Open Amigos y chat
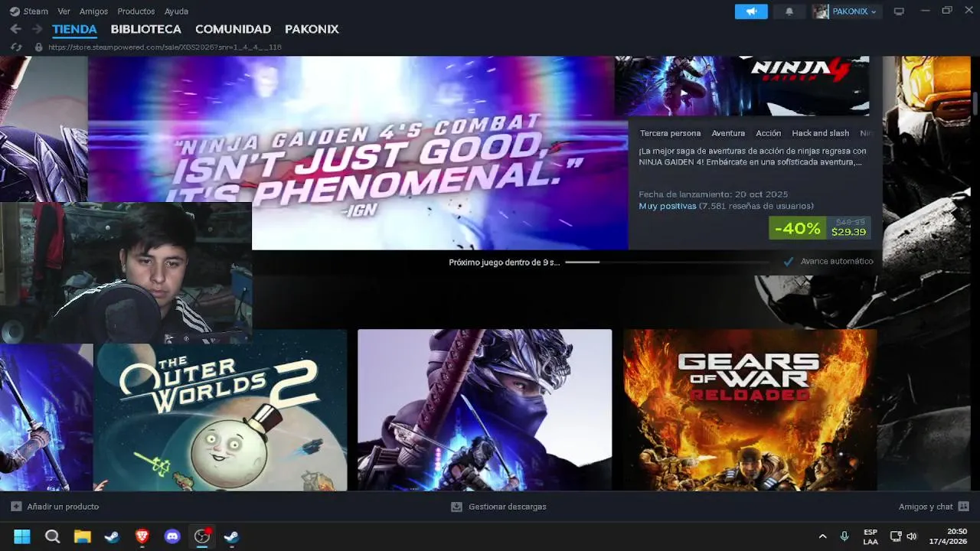Screen dimensions: 980x551 coord(926,507)
